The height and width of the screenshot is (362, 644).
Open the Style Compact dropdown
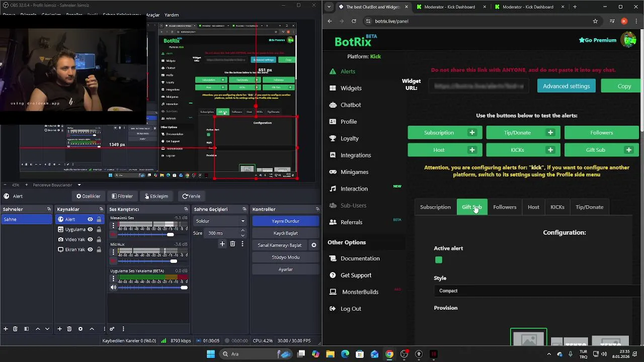(x=537, y=291)
